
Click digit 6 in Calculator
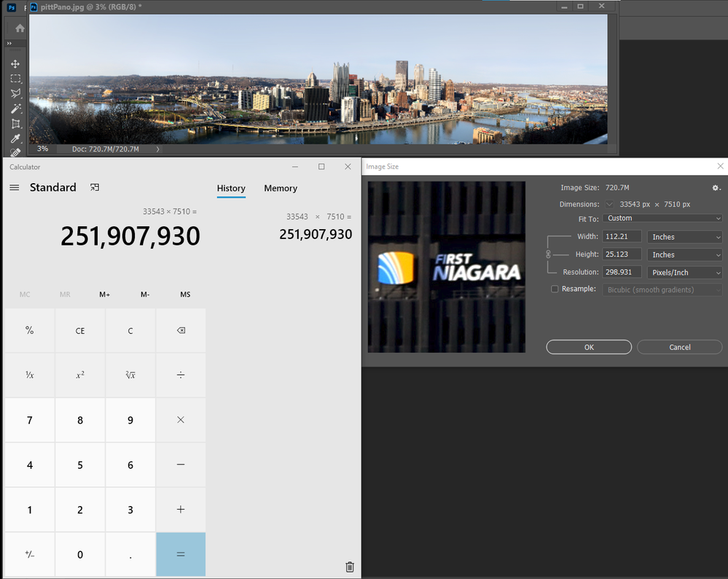(130, 465)
